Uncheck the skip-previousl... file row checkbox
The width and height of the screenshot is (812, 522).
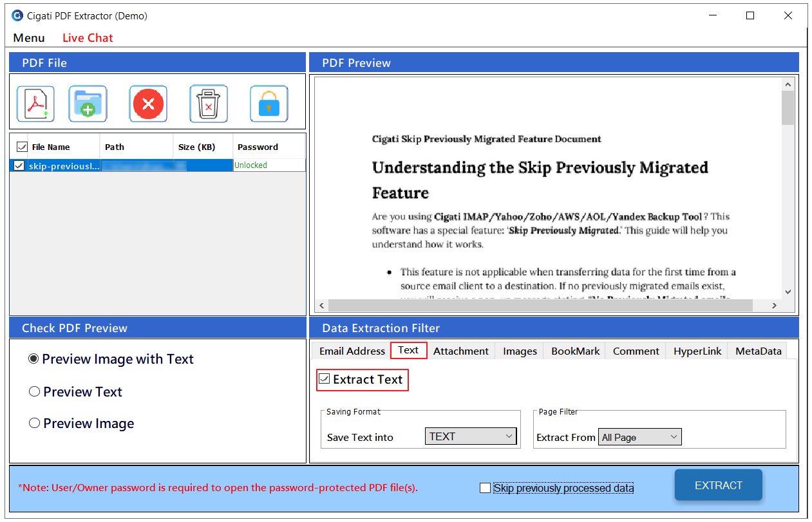pyautogui.click(x=19, y=165)
